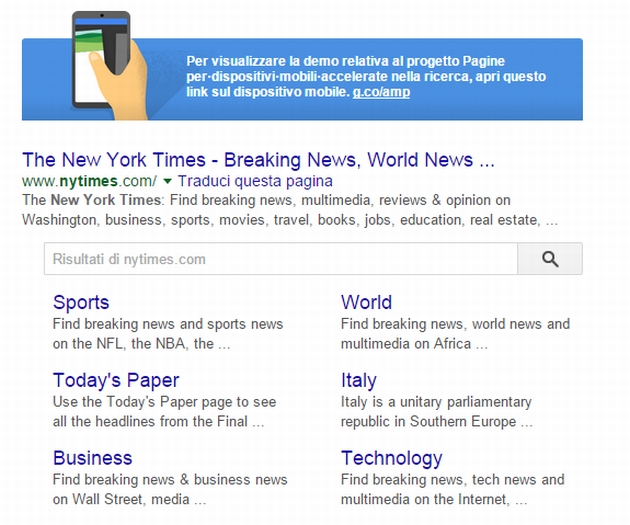Click text 'multimedia on the Internet'
Image resolution: width=630 pixels, height=525 pixels.
point(425,499)
